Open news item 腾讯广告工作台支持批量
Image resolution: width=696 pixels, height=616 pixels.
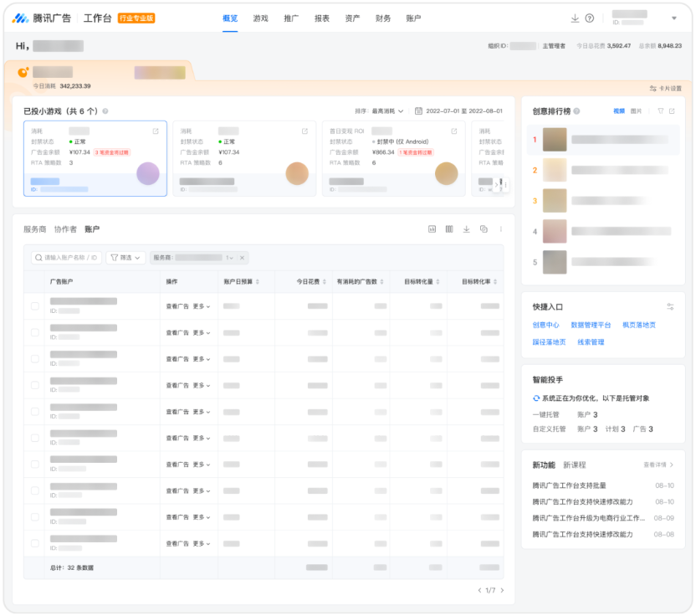click(x=569, y=485)
